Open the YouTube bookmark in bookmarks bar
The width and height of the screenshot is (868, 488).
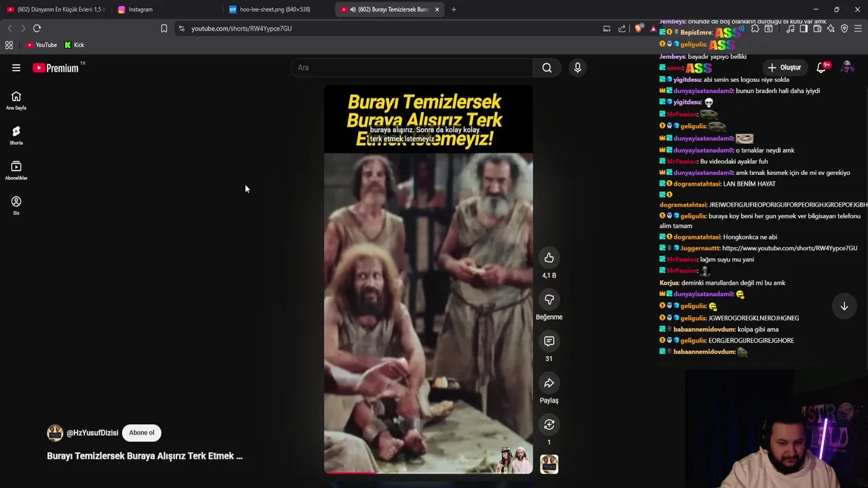(x=41, y=45)
